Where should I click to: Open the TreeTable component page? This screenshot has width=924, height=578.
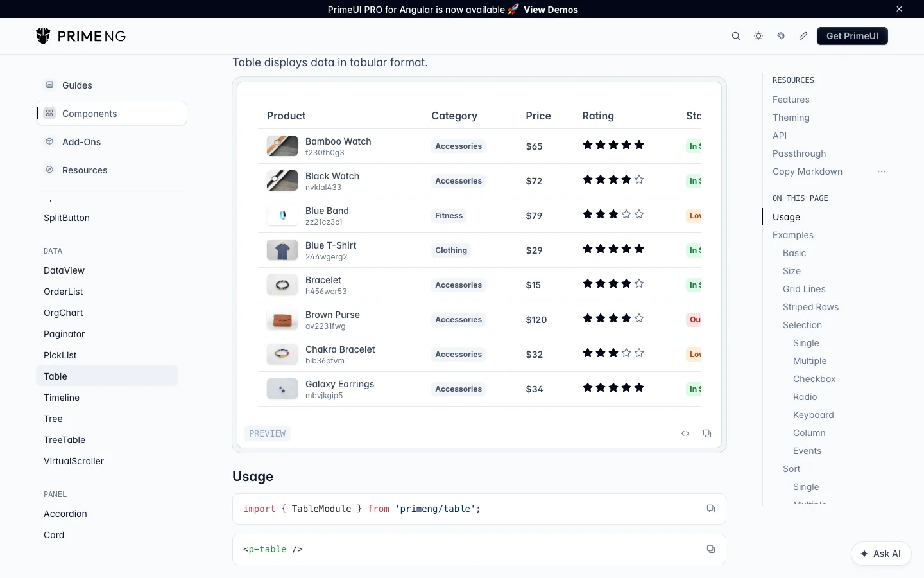[x=64, y=440]
